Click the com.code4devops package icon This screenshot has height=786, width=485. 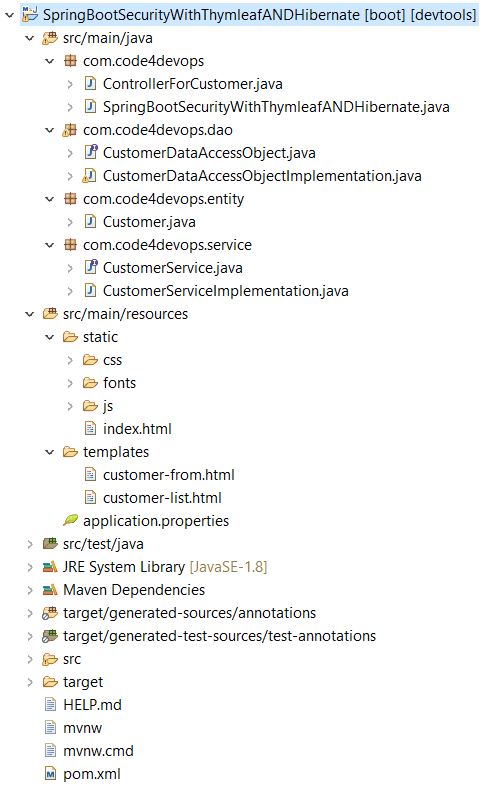(x=70, y=61)
